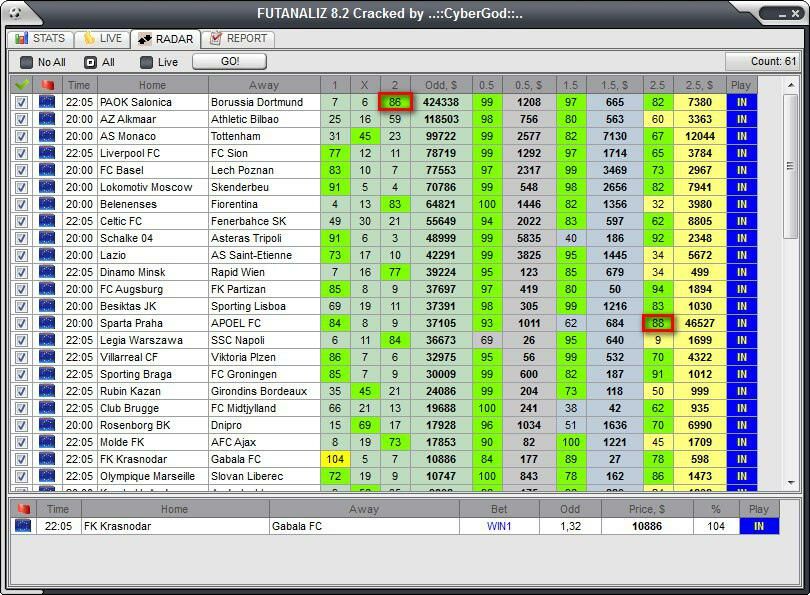This screenshot has width=810, height=595.
Task: Click the EU flag icon for Besiktas JK
Action: 47,306
